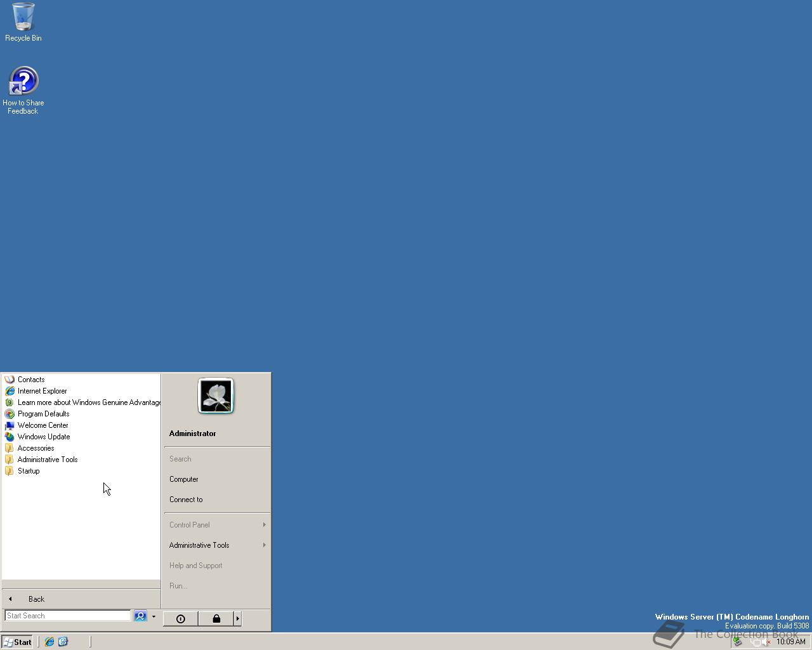
Task: Open Control Panel in the Start menu
Action: pyautogui.click(x=190, y=525)
